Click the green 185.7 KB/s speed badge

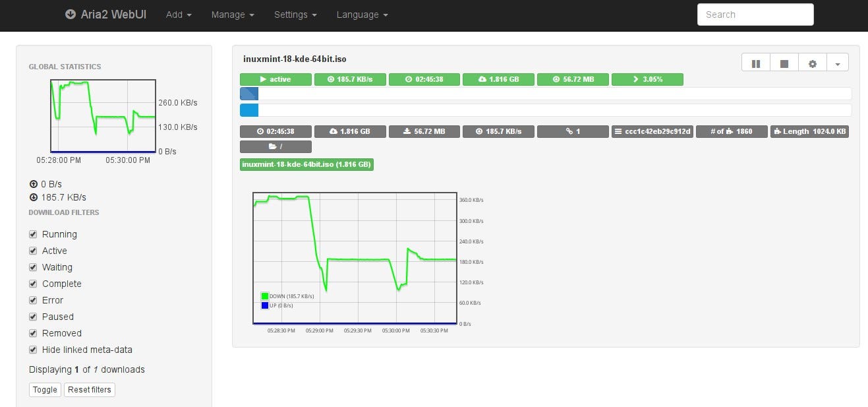(x=350, y=79)
